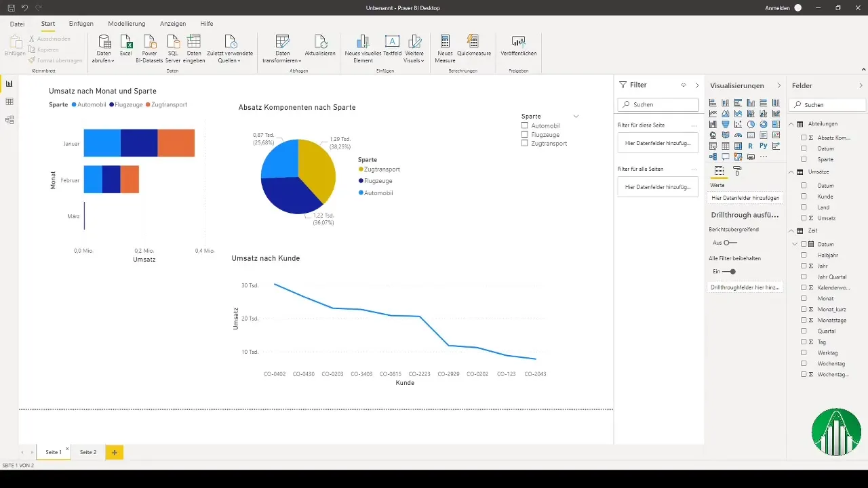The height and width of the screenshot is (488, 868).
Task: Switch to the Modellierung ribbon tab
Action: tap(127, 24)
